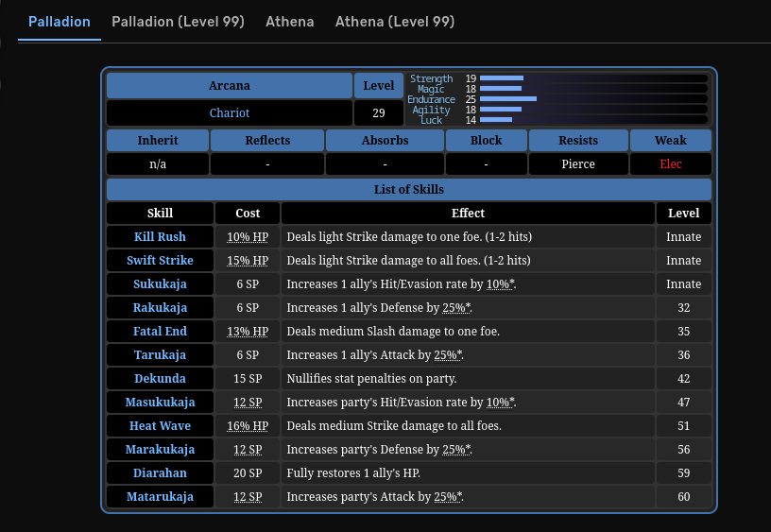Click the List of Skills header
This screenshot has height=532, width=771.
(408, 190)
